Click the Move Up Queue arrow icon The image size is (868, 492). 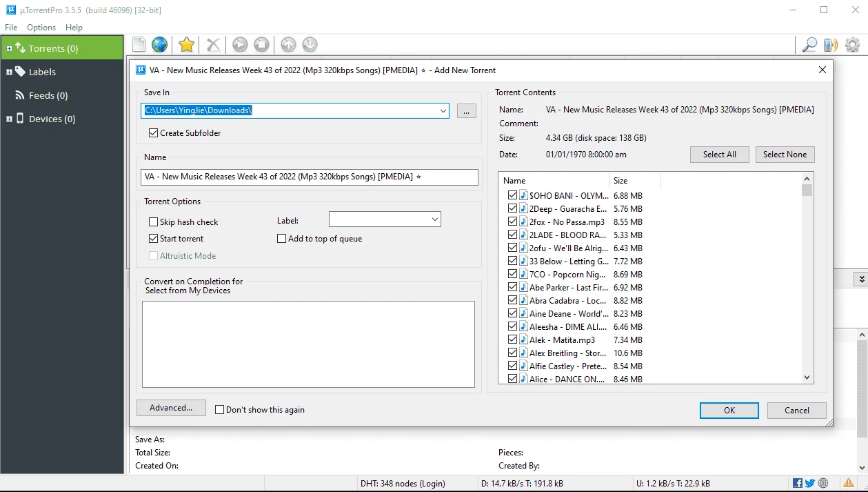pyautogui.click(x=288, y=45)
